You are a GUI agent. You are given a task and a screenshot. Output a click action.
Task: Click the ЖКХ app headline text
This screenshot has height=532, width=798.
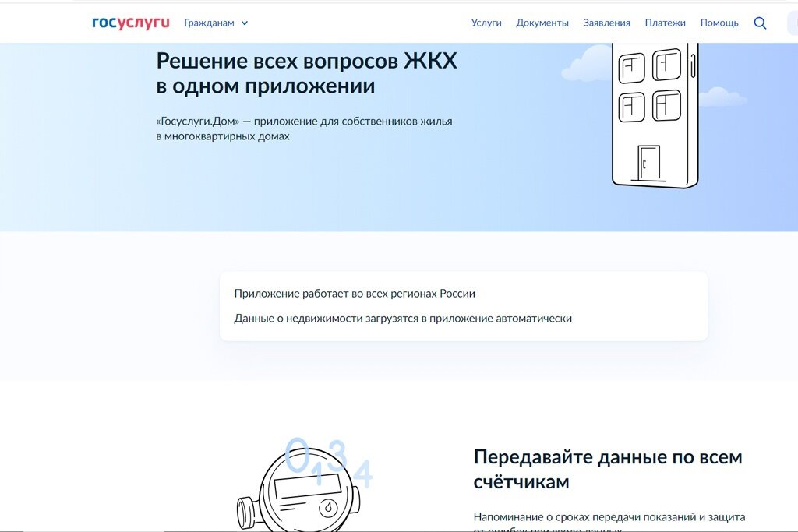pos(307,72)
